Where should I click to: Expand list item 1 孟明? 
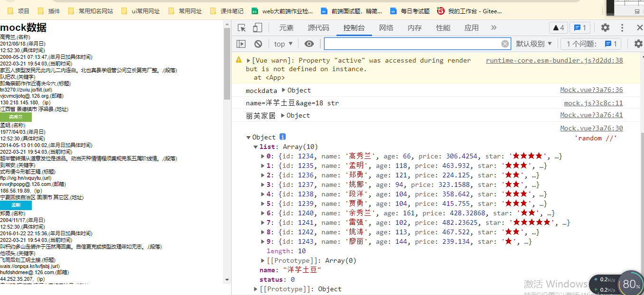263,166
